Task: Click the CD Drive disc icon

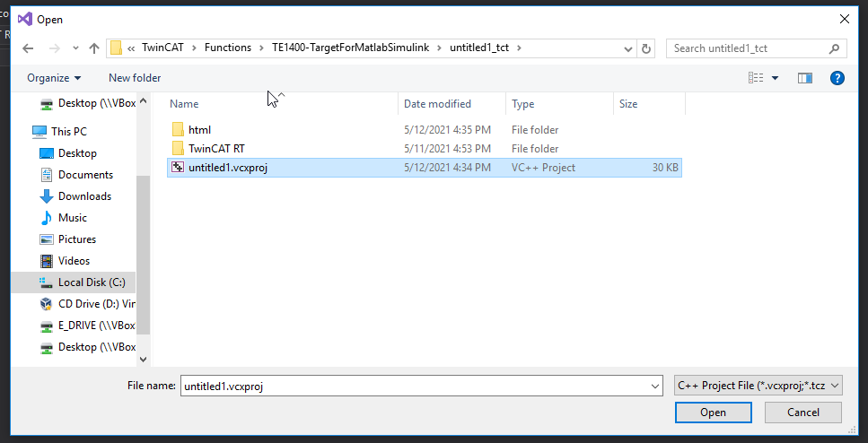Action: coord(47,304)
